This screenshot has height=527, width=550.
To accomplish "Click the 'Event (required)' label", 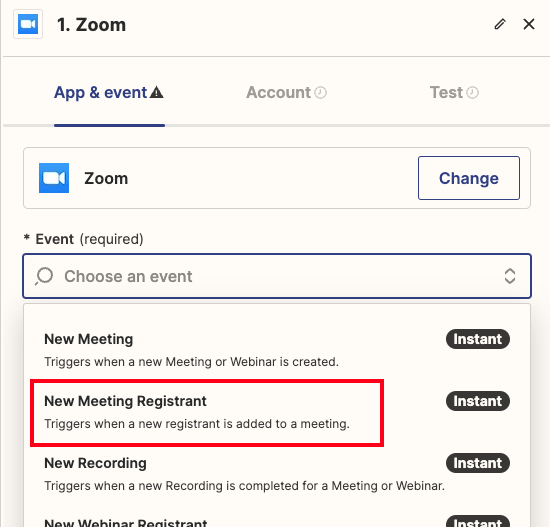I will 83,239.
